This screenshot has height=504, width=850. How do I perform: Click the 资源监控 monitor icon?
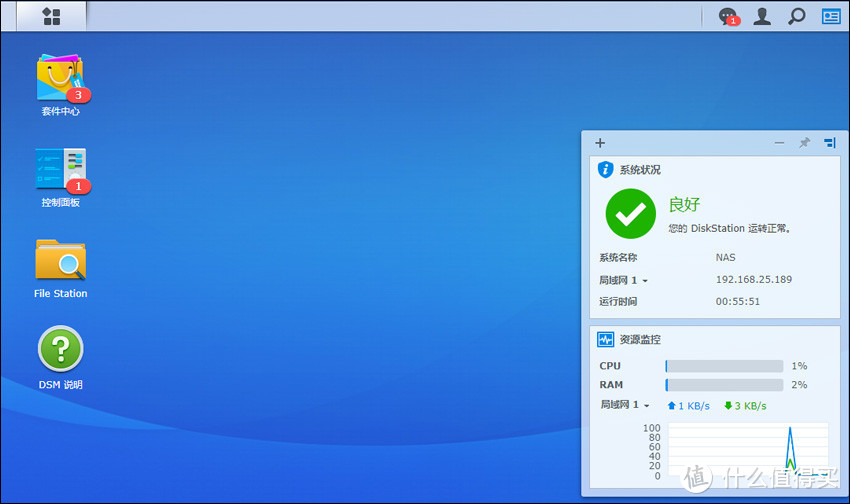(606, 340)
